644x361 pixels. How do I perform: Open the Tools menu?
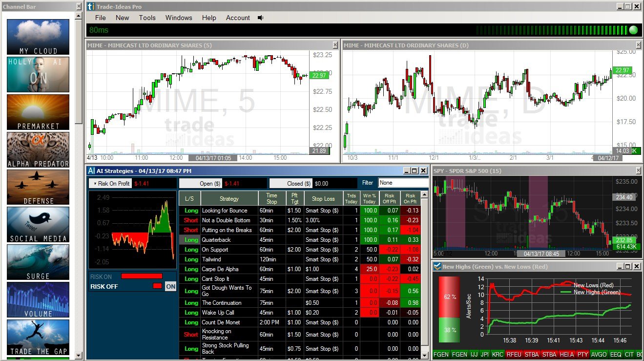pos(147,18)
